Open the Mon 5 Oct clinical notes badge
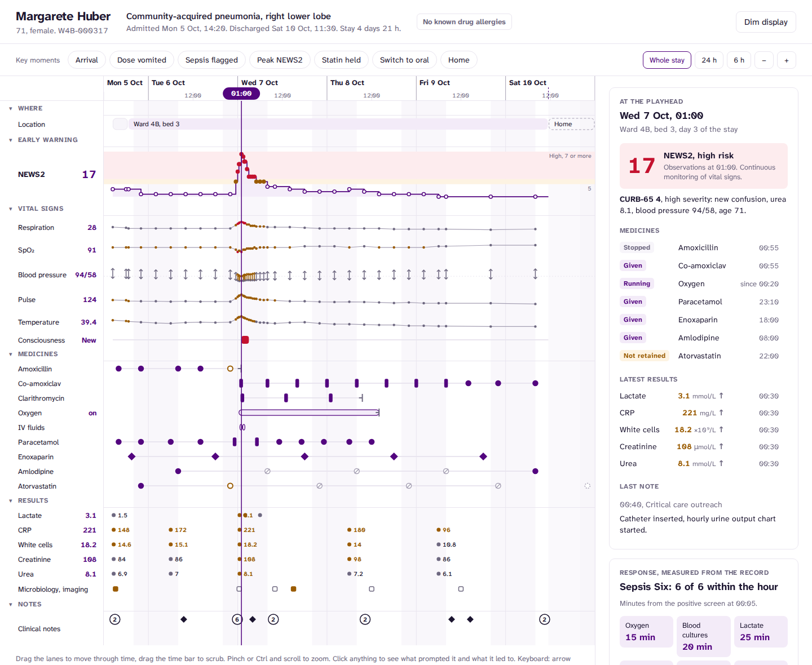Viewport: 812px width, 665px height. click(115, 619)
